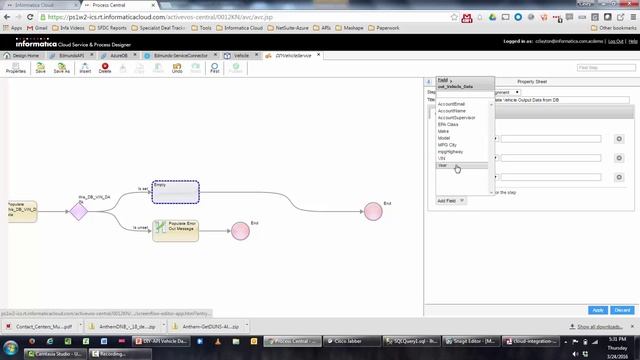Open the Contact_Centers pdf download menu arrow
640x360 pixels.
pyautogui.click(x=80, y=326)
